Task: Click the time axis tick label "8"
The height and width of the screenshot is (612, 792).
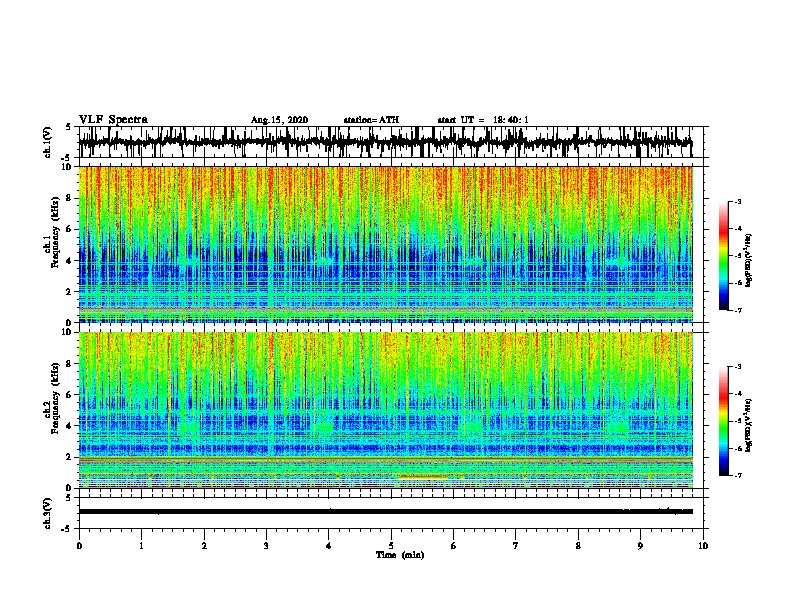Action: [578, 546]
